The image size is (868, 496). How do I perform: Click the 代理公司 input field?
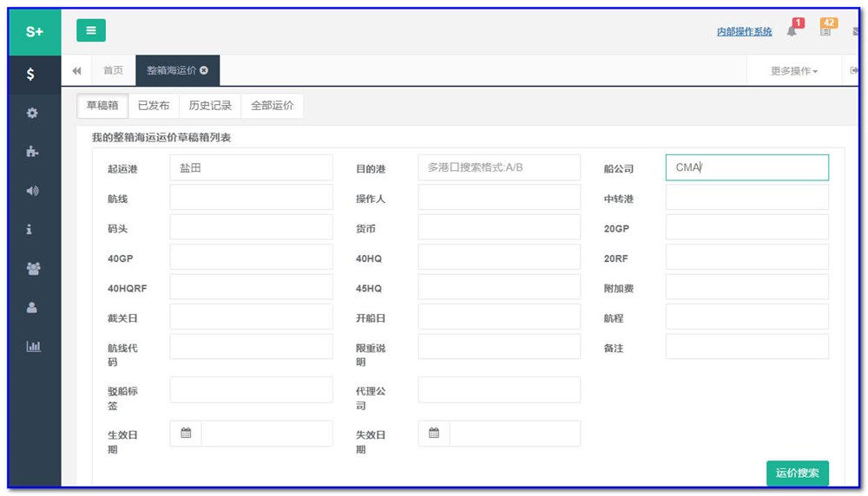click(499, 390)
